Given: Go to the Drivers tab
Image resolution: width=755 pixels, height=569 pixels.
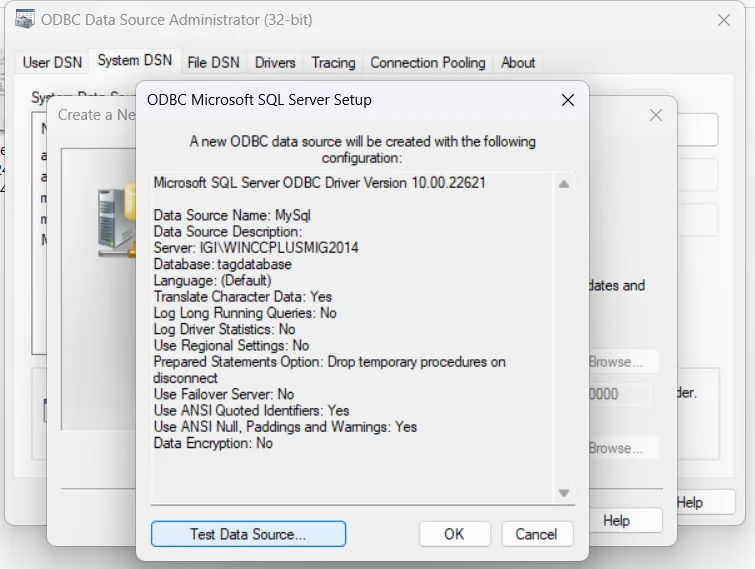Looking at the screenshot, I should click(x=275, y=62).
